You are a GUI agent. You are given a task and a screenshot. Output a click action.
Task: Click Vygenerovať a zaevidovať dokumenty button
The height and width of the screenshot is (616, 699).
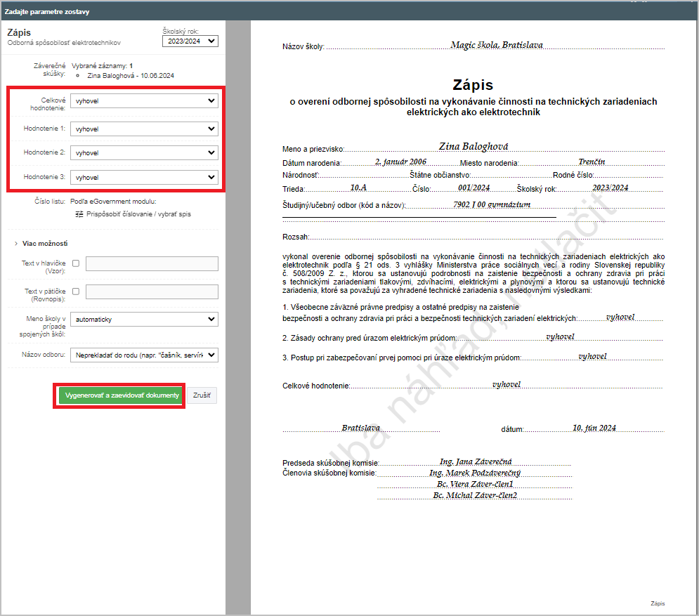coord(122,395)
